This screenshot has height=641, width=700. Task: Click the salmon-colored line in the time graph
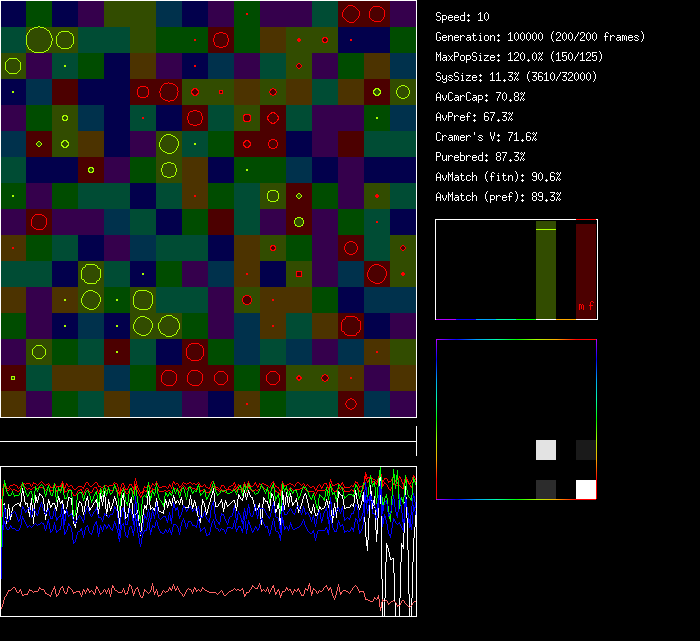tap(200, 589)
